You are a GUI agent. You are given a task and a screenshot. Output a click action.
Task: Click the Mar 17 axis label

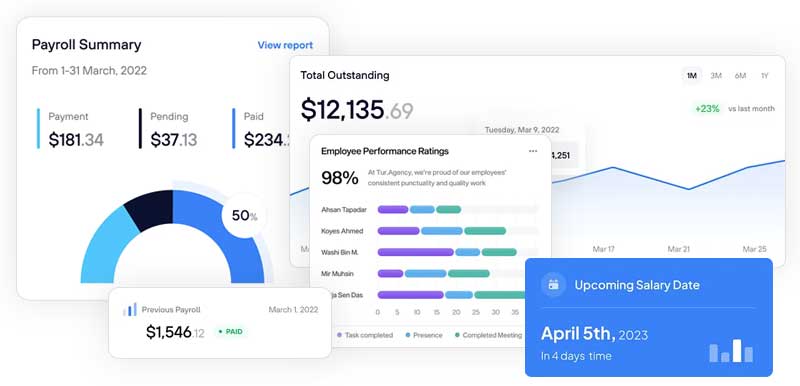point(603,249)
